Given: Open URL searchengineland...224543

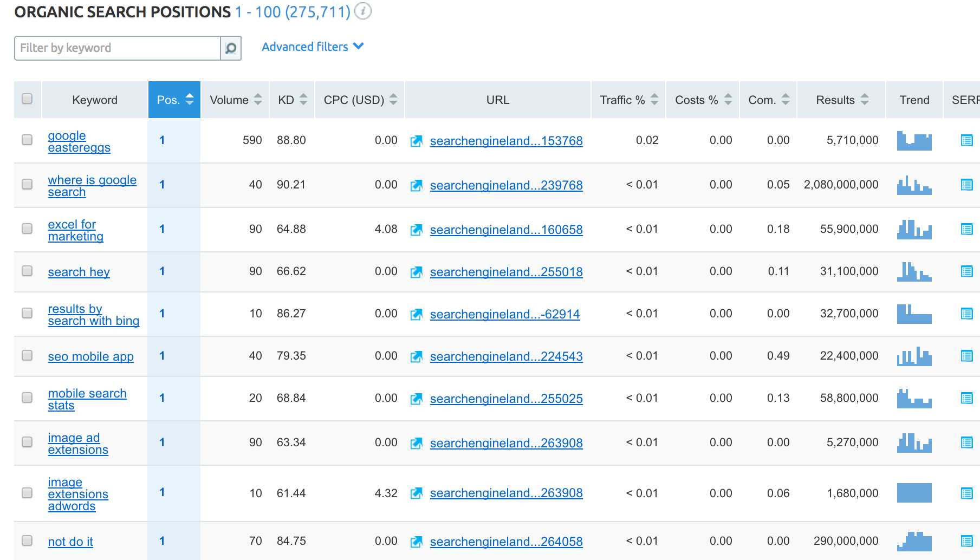Looking at the screenshot, I should tap(506, 356).
